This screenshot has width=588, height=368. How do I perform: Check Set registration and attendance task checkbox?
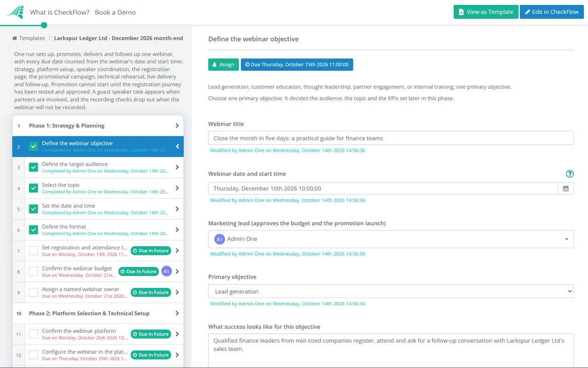coord(34,251)
